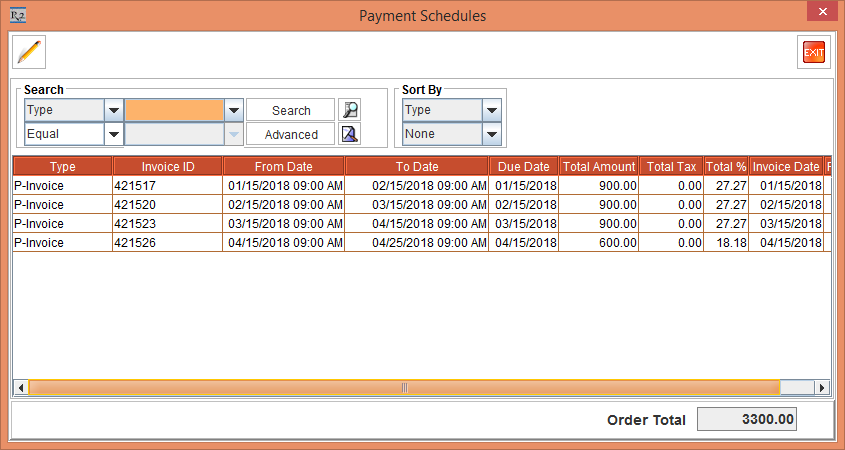Click the magnifier search icon
Viewport: 845px width, 450px height.
pos(349,110)
